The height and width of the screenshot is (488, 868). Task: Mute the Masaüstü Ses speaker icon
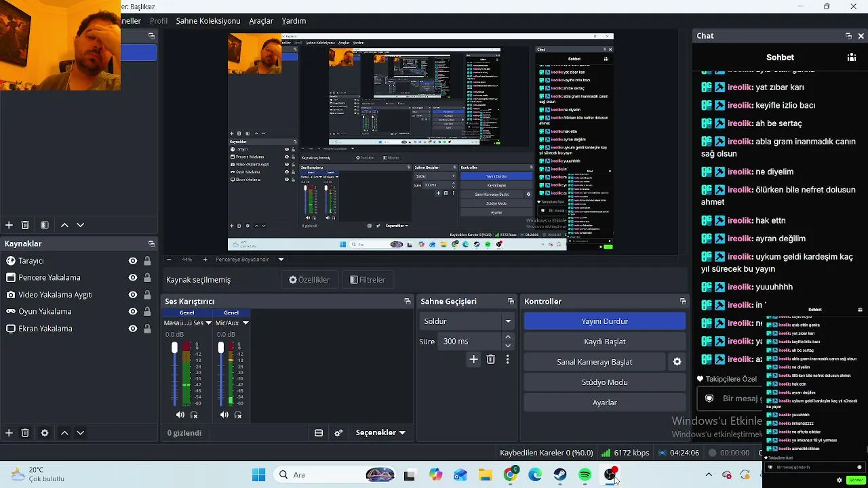click(180, 415)
